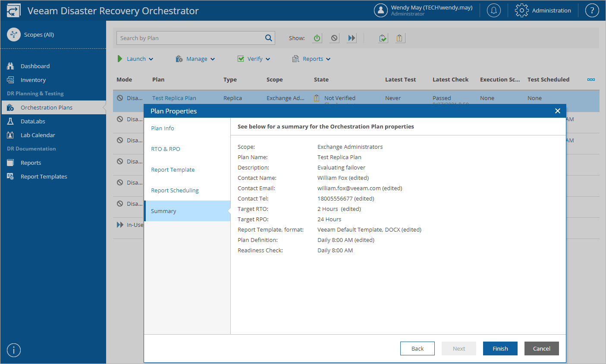Click the Launch play icon
This screenshot has width=606, height=364.
click(x=120, y=59)
